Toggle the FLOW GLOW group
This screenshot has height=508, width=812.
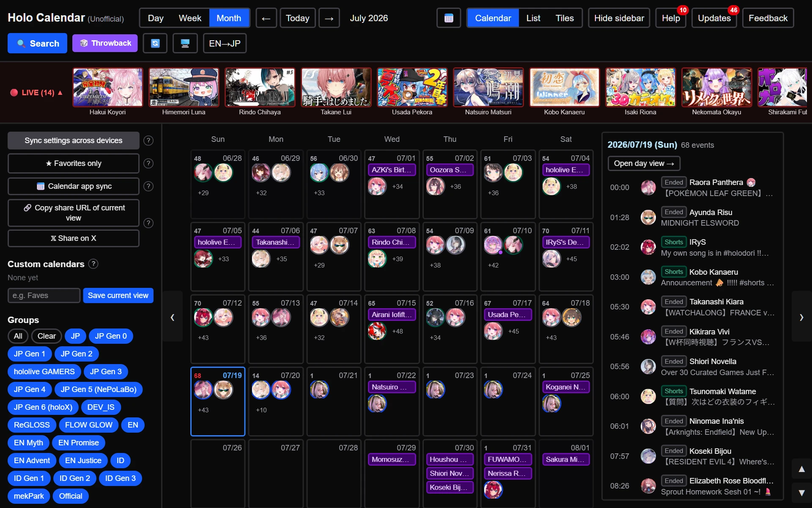[88, 425]
